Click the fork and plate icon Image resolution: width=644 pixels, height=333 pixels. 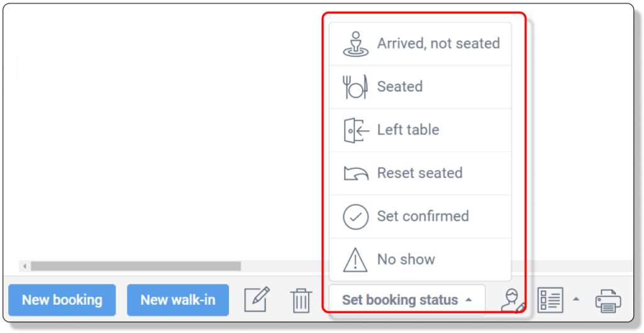pos(355,87)
